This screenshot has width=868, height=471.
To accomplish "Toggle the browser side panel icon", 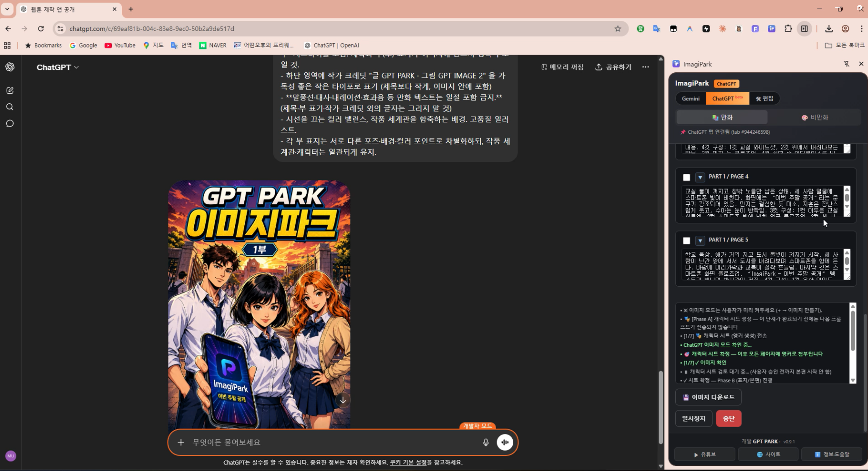I will [x=804, y=29].
